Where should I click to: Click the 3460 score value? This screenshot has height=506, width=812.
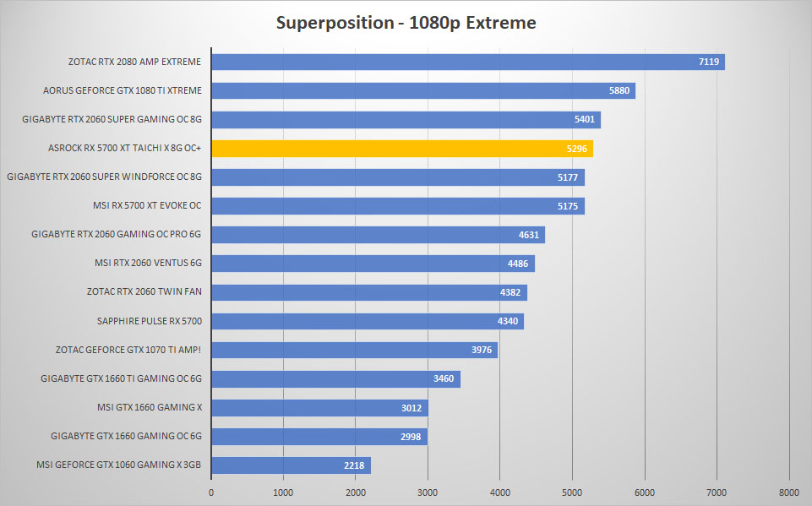444,378
